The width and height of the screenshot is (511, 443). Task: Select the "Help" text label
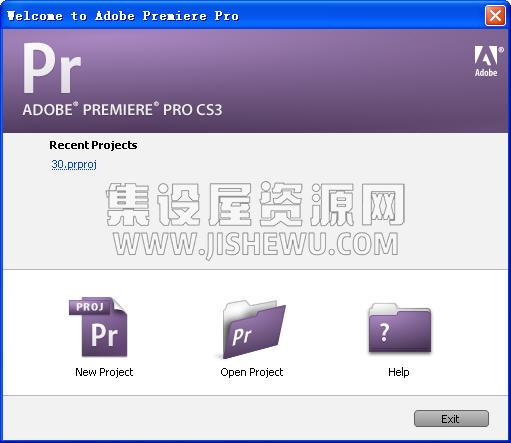[399, 372]
